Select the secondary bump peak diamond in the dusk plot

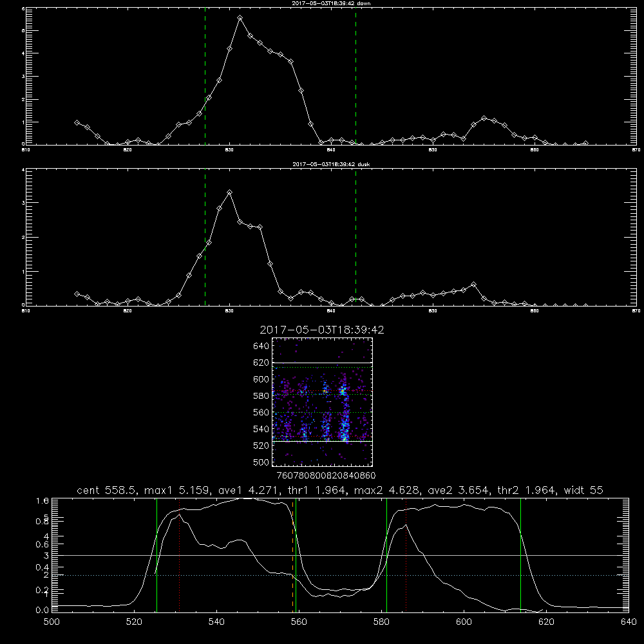coord(473,284)
